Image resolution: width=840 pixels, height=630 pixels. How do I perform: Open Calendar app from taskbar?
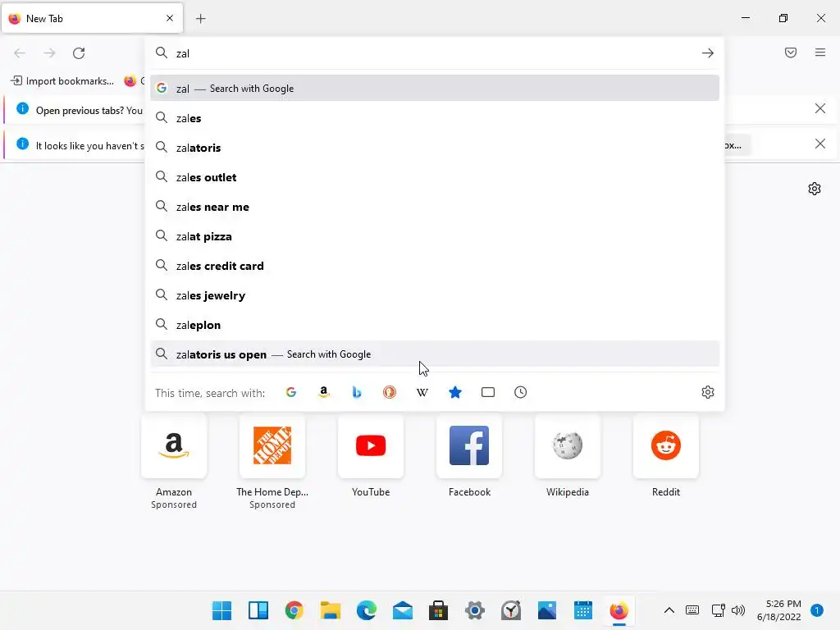pyautogui.click(x=583, y=610)
